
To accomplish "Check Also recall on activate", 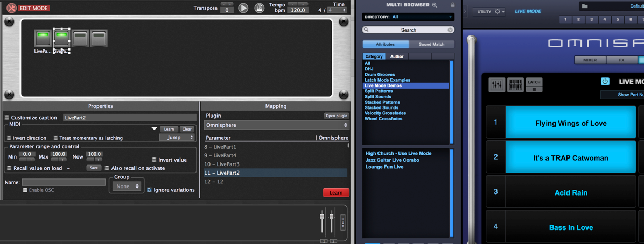I will click(x=107, y=168).
